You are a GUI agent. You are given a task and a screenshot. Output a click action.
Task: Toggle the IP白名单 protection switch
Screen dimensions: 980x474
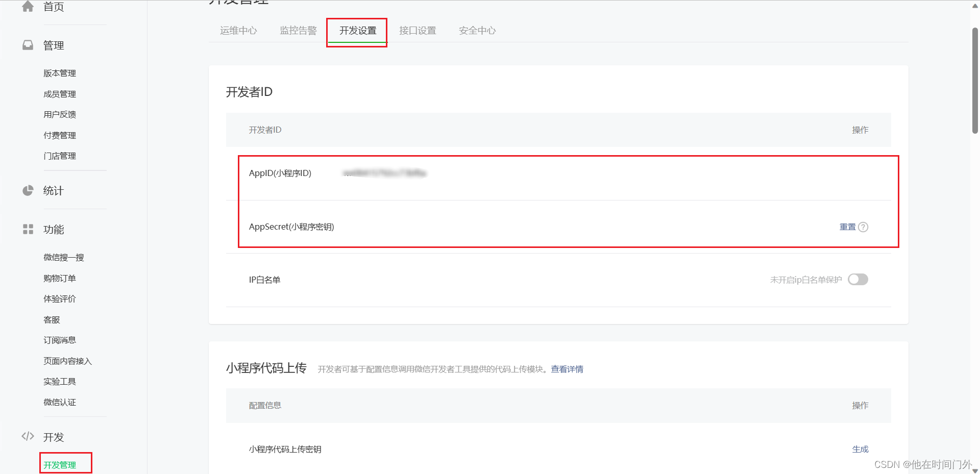tap(858, 280)
